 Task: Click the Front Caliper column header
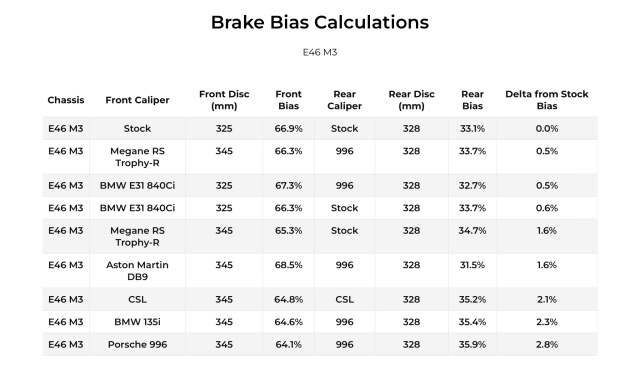pos(137,100)
